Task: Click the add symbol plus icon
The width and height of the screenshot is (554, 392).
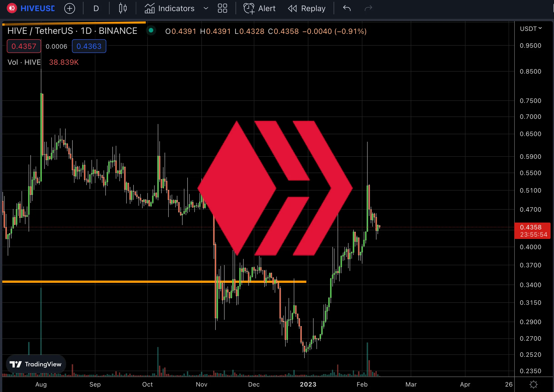Action: click(x=69, y=8)
